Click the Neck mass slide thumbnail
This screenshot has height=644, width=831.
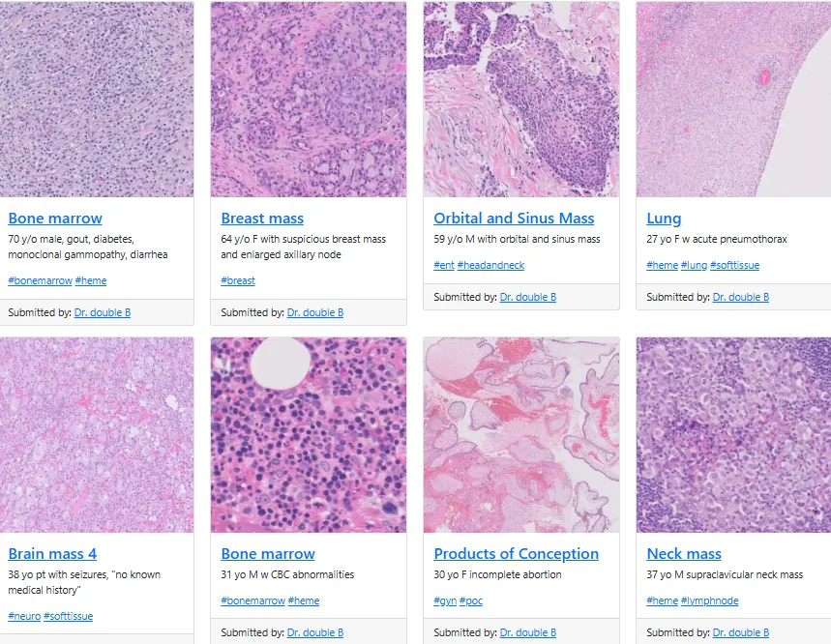click(733, 435)
